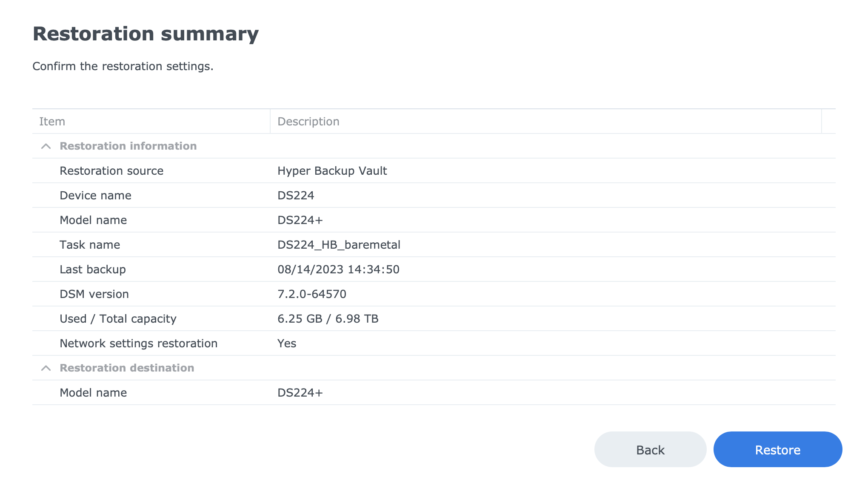Go back with the Back button

pos(650,449)
